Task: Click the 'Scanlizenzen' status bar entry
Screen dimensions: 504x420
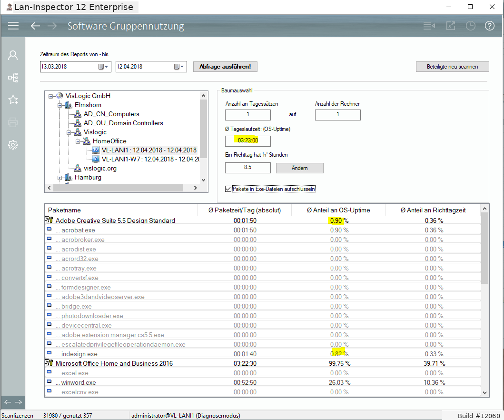Action: tap(17, 416)
